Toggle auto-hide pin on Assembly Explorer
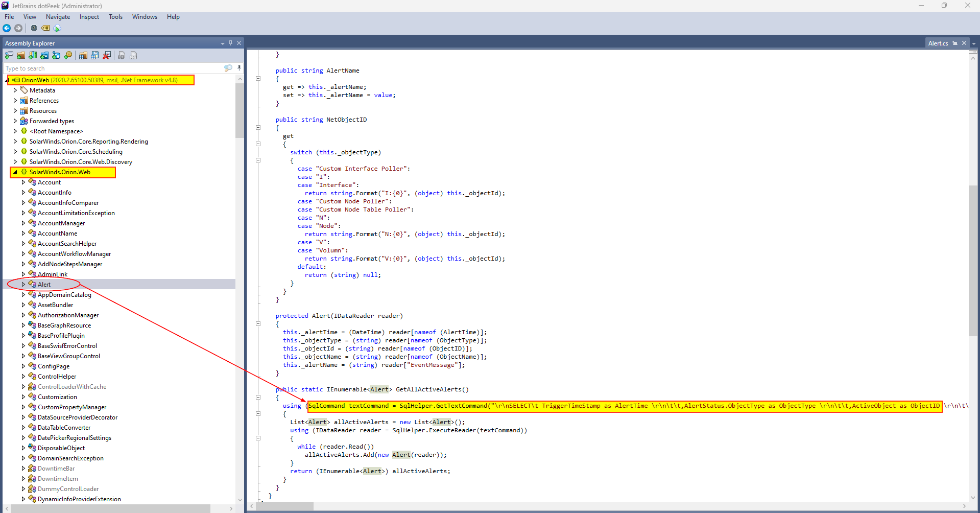This screenshot has width=980, height=513. click(x=230, y=43)
